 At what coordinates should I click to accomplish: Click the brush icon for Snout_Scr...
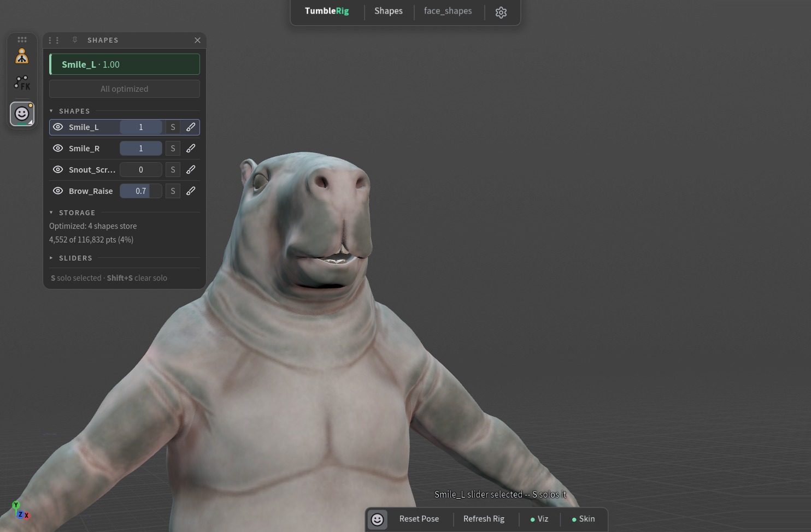click(x=191, y=170)
